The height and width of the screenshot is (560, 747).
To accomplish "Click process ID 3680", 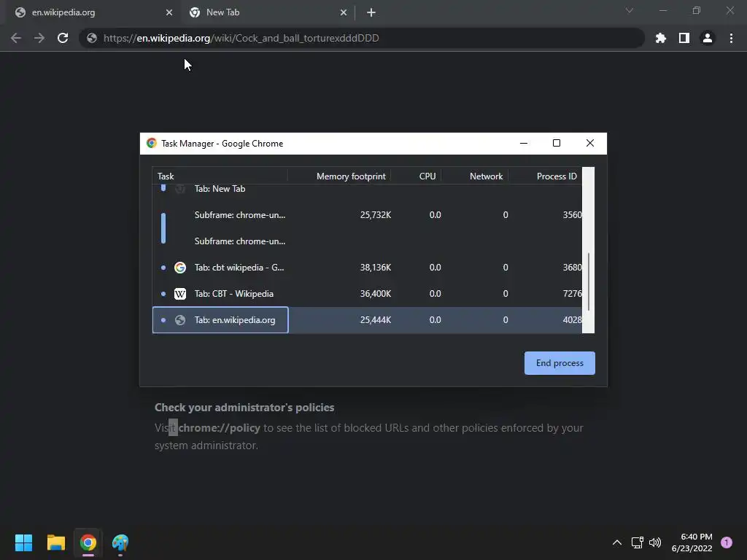I will (x=572, y=267).
